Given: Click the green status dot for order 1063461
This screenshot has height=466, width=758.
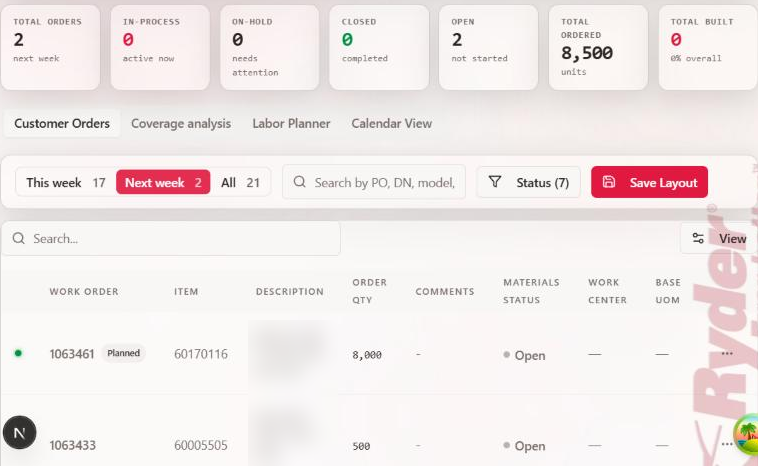Looking at the screenshot, I should 18,353.
